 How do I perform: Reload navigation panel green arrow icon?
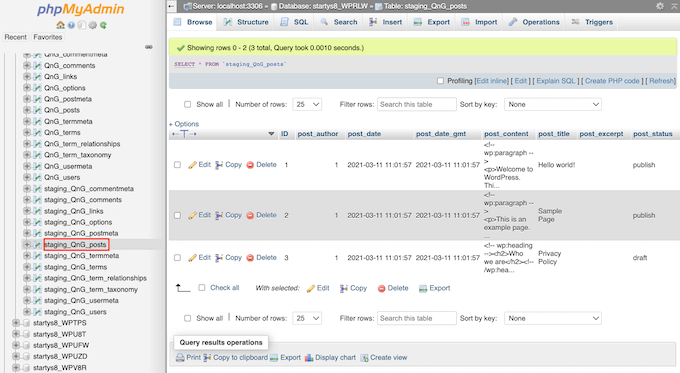point(103,25)
